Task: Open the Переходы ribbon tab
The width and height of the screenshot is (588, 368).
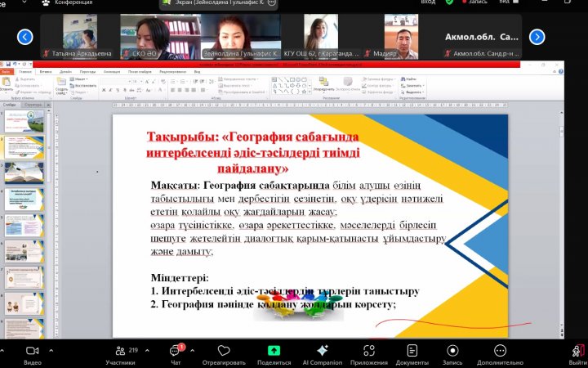Action: (x=87, y=71)
